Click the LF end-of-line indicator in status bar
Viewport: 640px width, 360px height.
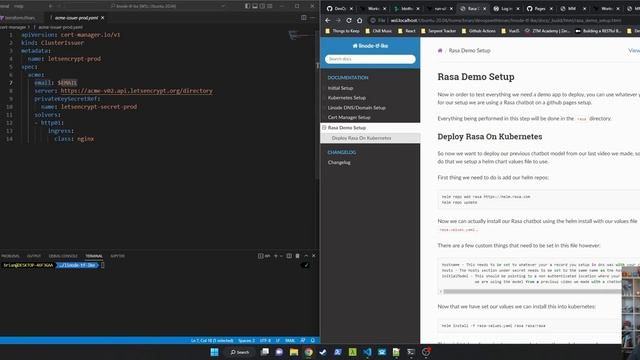[x=278, y=340]
